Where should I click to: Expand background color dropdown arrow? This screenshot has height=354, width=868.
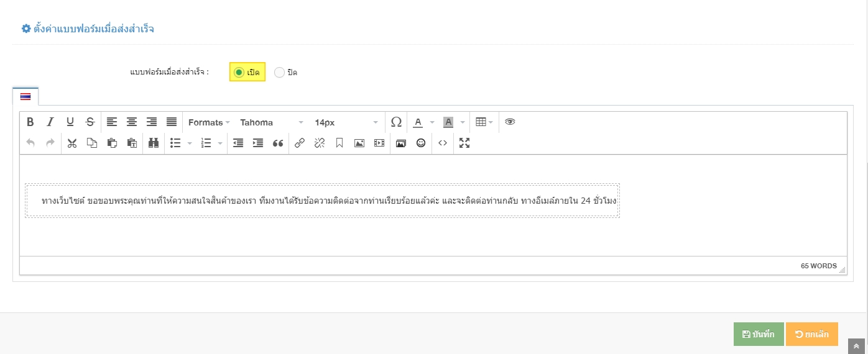(462, 122)
